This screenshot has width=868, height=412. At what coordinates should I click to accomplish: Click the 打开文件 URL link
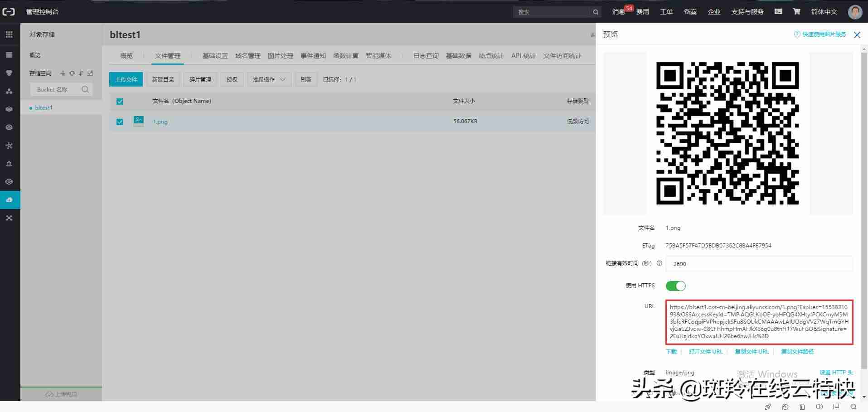coord(706,352)
